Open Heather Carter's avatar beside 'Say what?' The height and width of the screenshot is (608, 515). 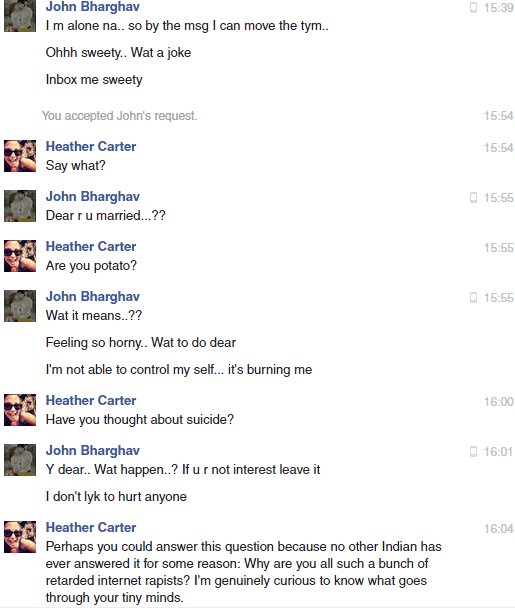20,156
